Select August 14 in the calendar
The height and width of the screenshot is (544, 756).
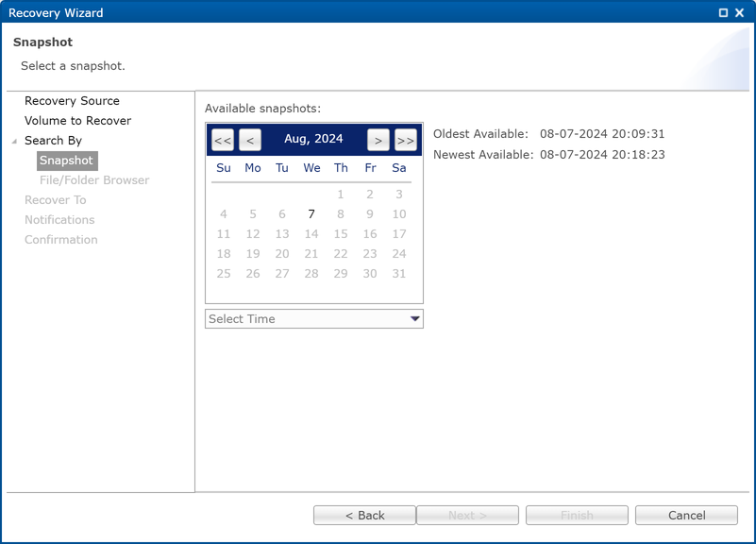pos(311,234)
